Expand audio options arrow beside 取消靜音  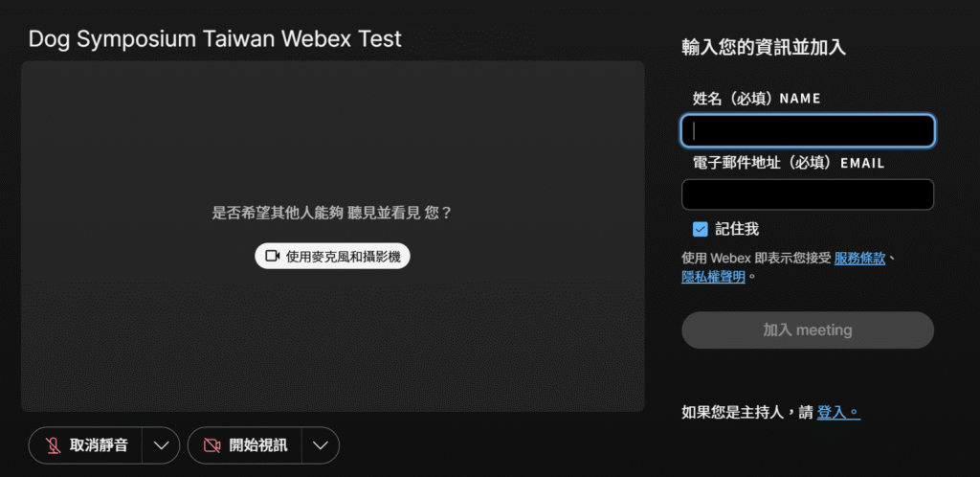tap(162, 445)
